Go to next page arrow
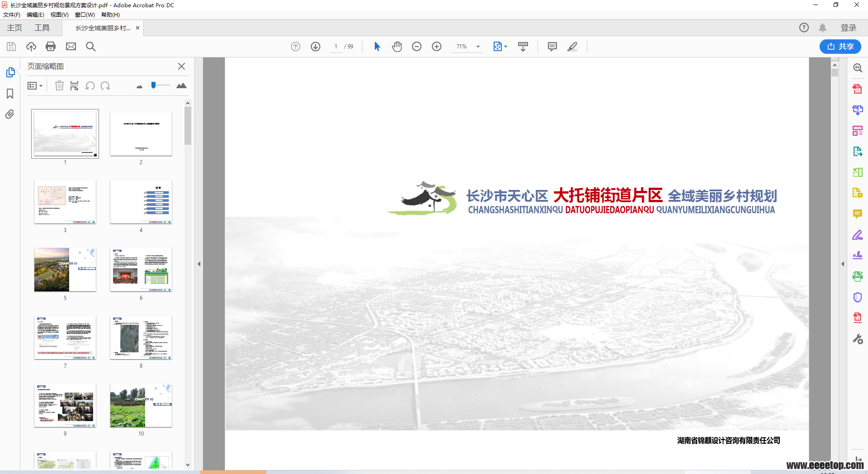The width and height of the screenshot is (868, 474). pos(316,47)
